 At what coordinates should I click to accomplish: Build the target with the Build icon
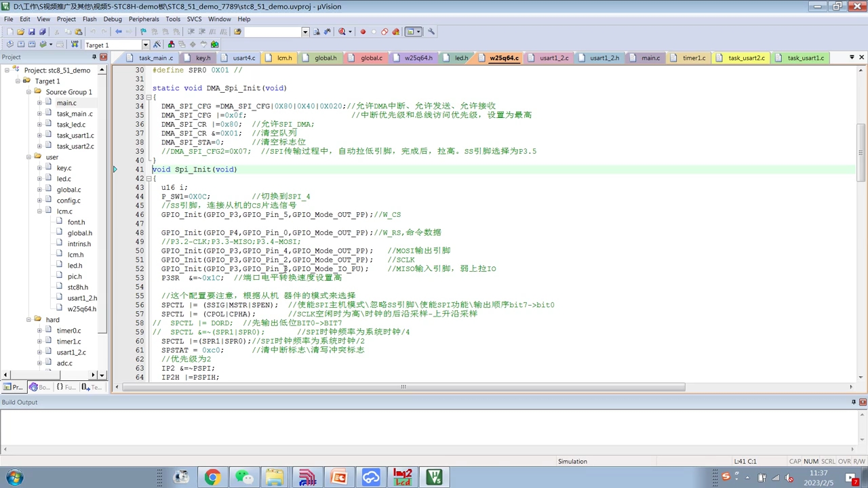(20, 45)
